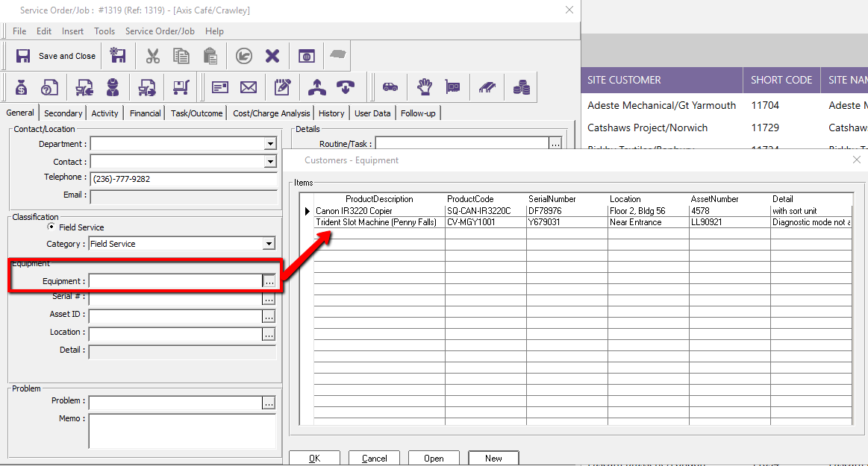Expand the Contact dropdown

pos(269,161)
